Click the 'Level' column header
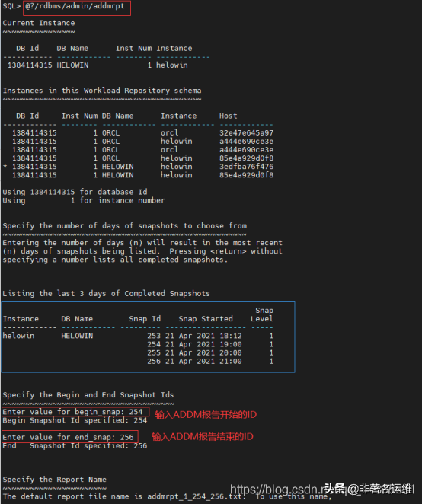 (262, 319)
